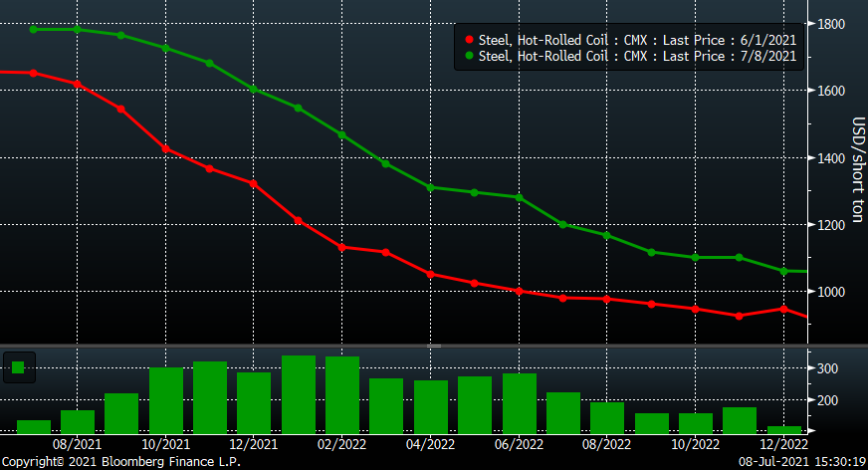Viewport: 868px width, 470px height.
Task: Click the shortest volume bar at 12/2022
Action: point(783,429)
